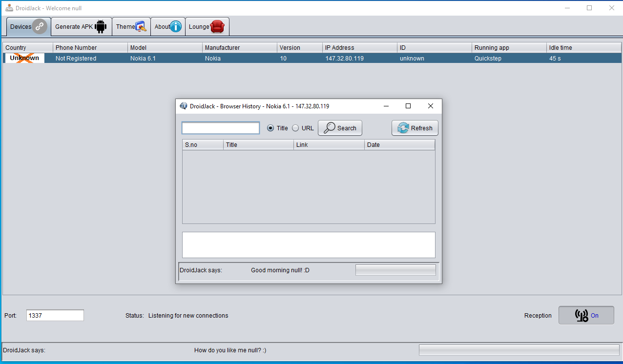Open the Lounge tab
This screenshot has height=364, width=623.
(x=207, y=27)
